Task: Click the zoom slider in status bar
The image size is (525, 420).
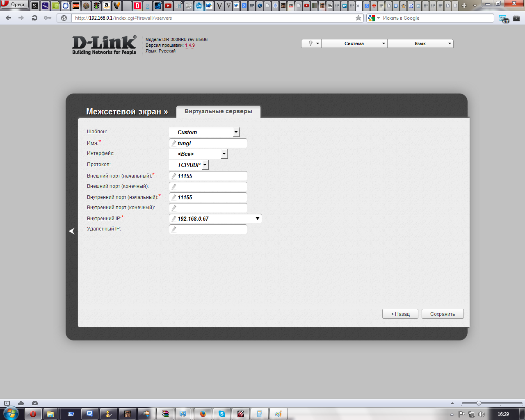Action: coord(479,403)
